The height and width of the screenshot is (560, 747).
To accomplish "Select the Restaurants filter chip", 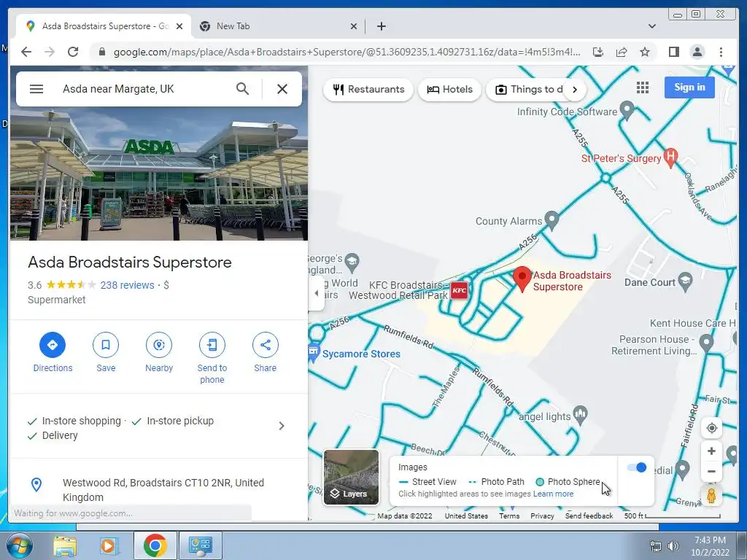I will click(x=368, y=90).
